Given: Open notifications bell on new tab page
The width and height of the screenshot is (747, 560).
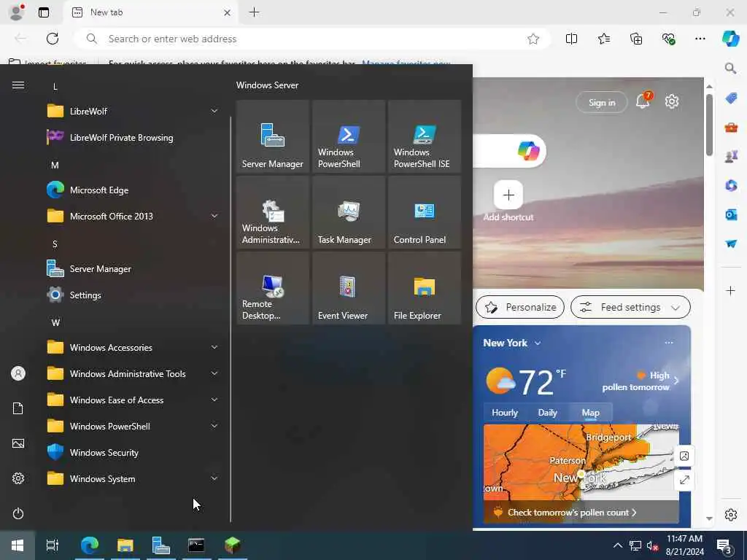Looking at the screenshot, I should point(643,101).
